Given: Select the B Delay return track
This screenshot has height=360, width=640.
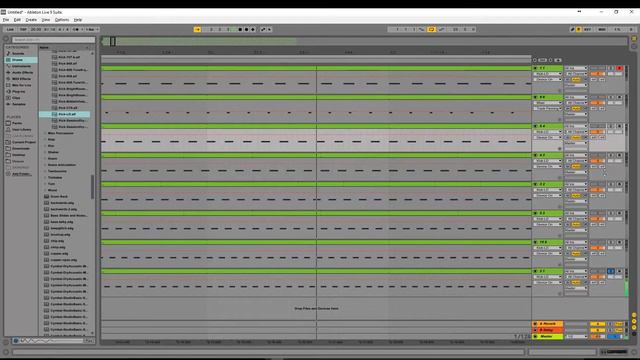Looking at the screenshot, I should (x=548, y=330).
